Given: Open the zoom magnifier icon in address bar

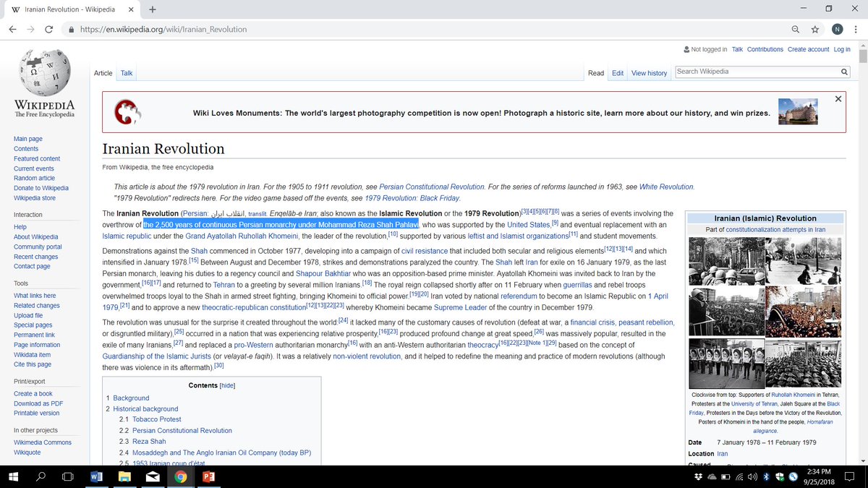Looking at the screenshot, I should click(x=796, y=30).
